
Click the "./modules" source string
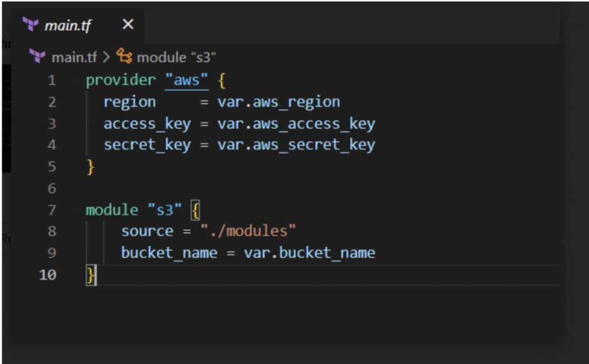[248, 232]
